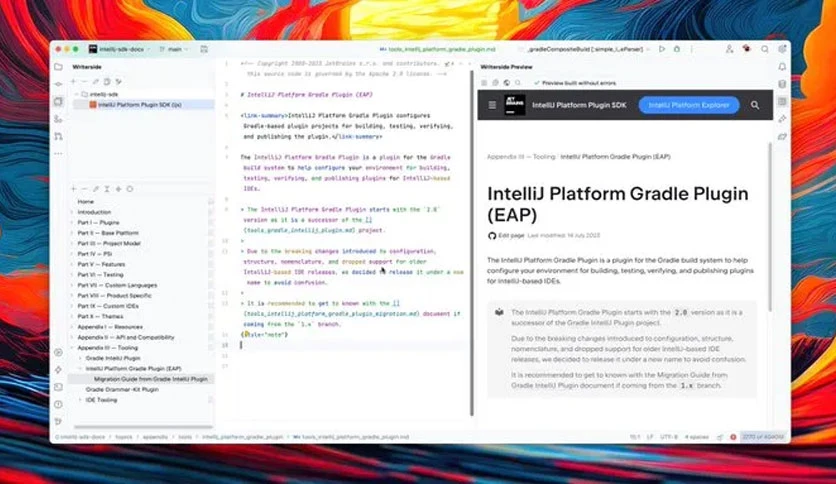Click IntelliJ Platform Plugin SDK title in preview header

[579, 105]
